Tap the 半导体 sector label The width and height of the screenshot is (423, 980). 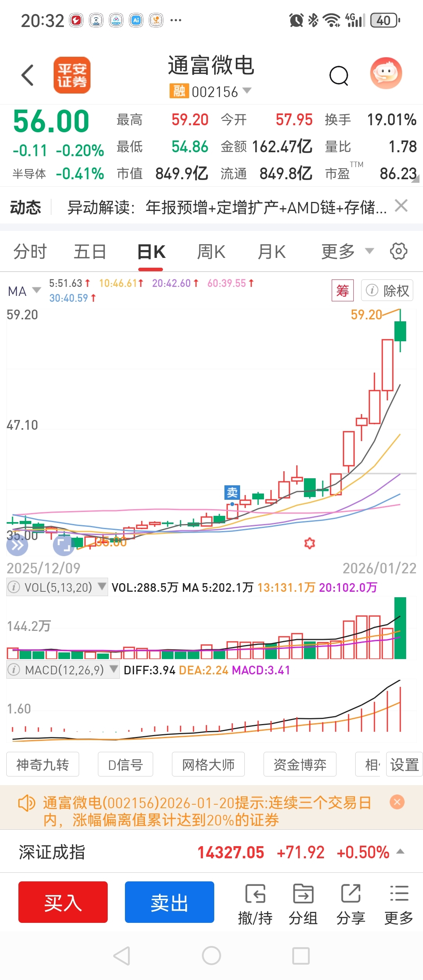[29, 174]
